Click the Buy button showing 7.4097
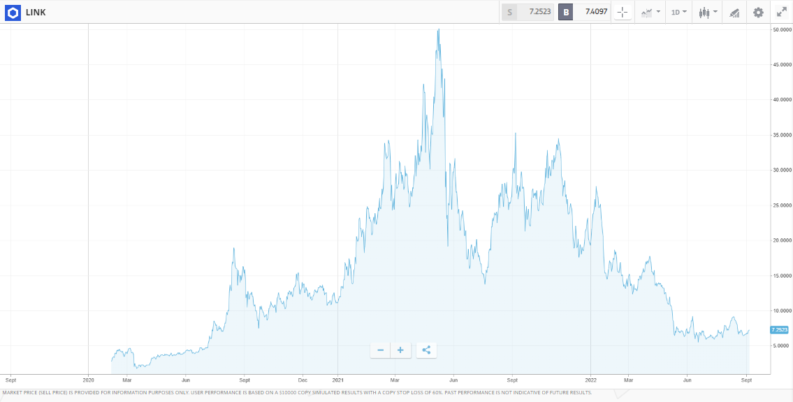The height and width of the screenshot is (402, 793). [x=584, y=12]
